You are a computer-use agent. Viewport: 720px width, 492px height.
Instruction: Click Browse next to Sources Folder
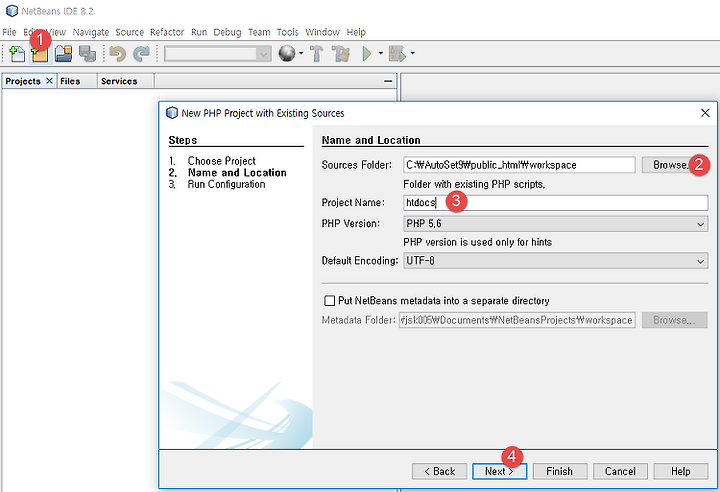tap(669, 165)
